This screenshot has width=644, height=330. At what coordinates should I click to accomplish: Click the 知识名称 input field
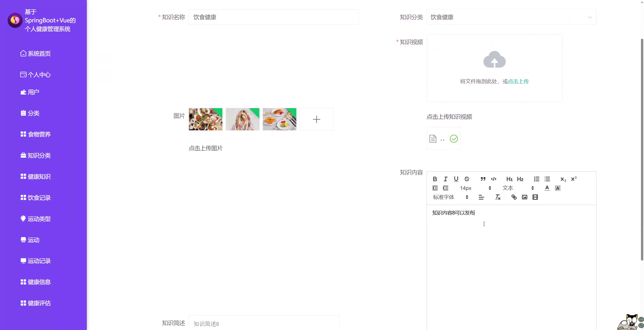273,17
